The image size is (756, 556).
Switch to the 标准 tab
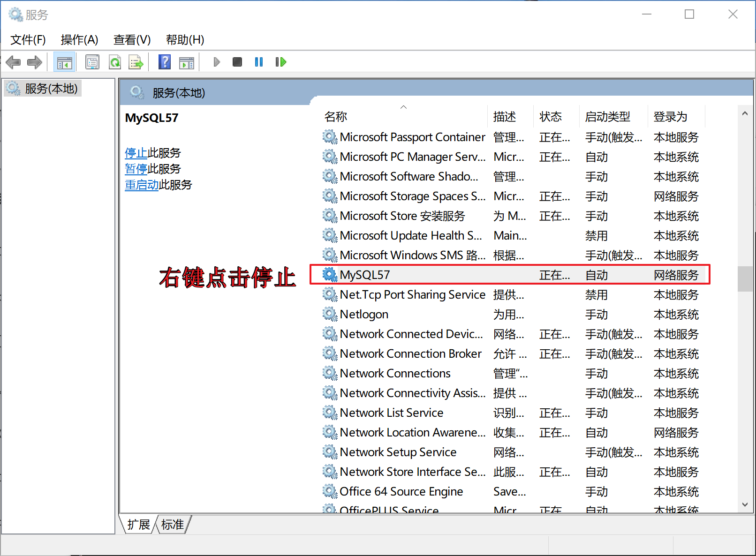[173, 525]
